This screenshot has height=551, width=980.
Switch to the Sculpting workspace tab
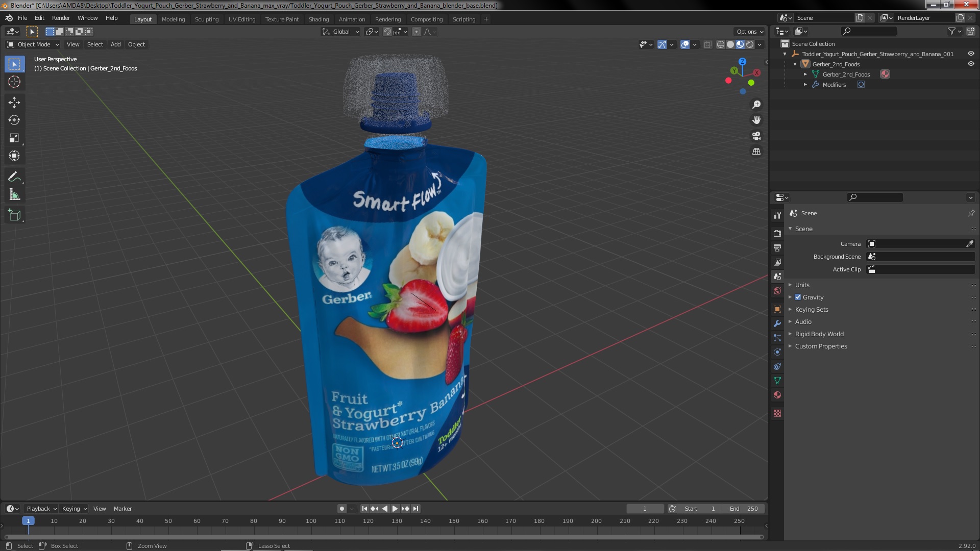207,19
